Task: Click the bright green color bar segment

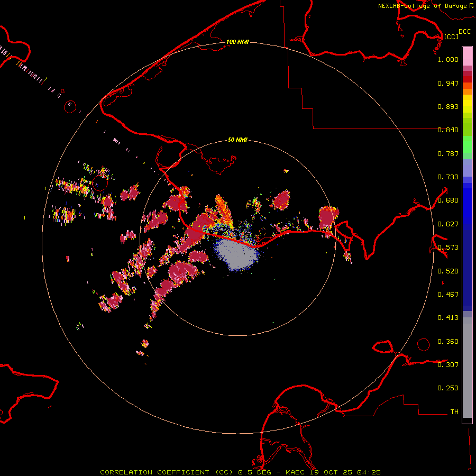Action: pos(467,144)
